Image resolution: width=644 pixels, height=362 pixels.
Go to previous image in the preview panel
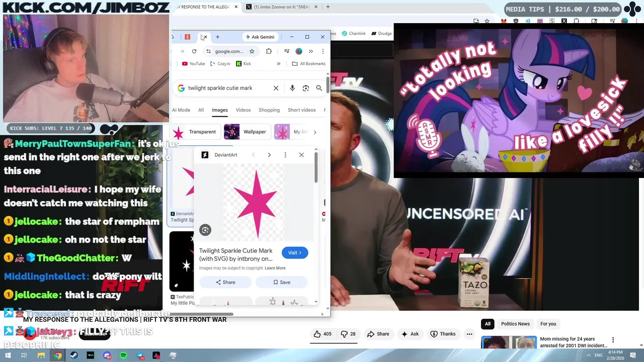click(253, 155)
